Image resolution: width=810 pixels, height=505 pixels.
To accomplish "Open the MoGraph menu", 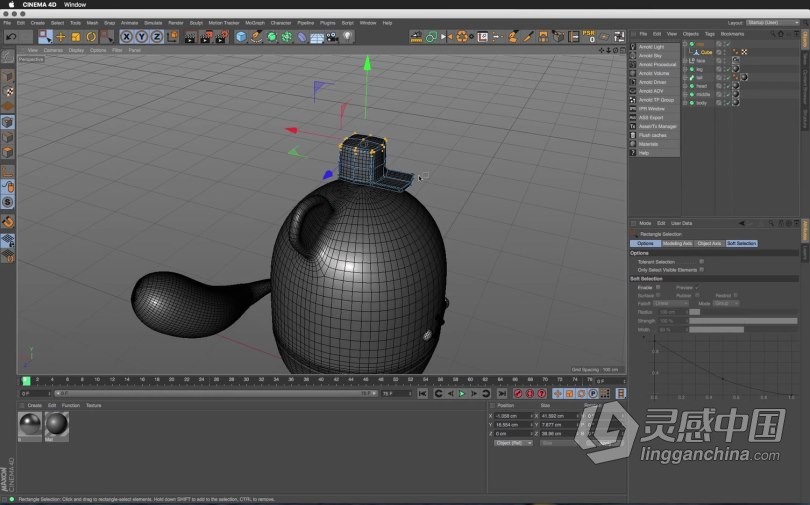I will coord(255,23).
